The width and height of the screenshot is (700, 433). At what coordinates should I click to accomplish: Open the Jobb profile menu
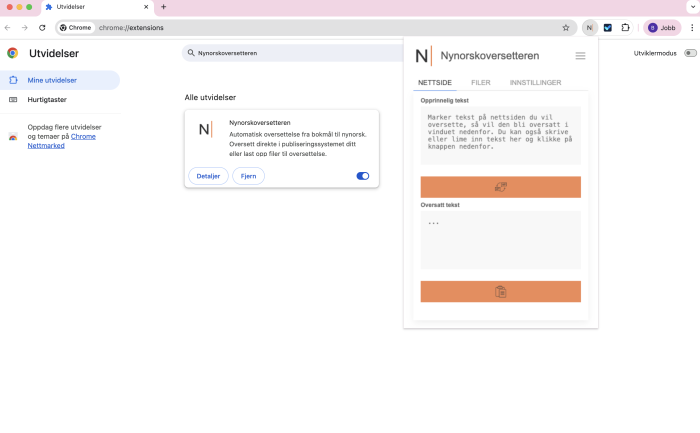coord(662,28)
